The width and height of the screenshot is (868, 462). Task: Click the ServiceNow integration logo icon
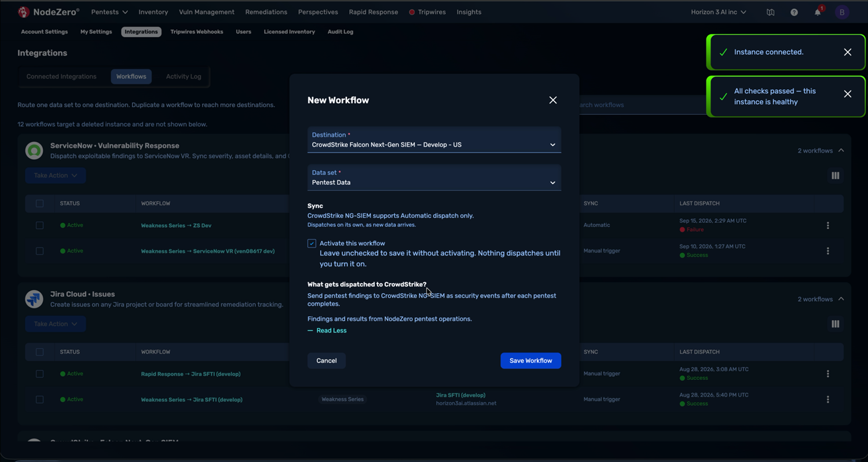[34, 151]
